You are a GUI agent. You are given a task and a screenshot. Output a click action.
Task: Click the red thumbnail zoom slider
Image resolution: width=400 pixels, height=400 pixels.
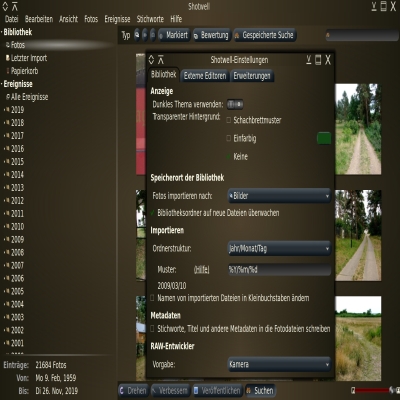[372, 390]
